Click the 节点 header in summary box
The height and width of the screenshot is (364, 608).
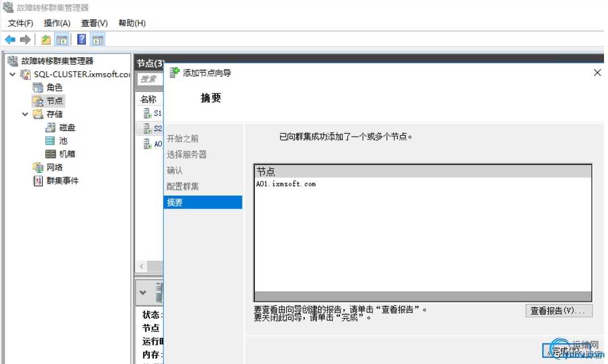point(266,172)
